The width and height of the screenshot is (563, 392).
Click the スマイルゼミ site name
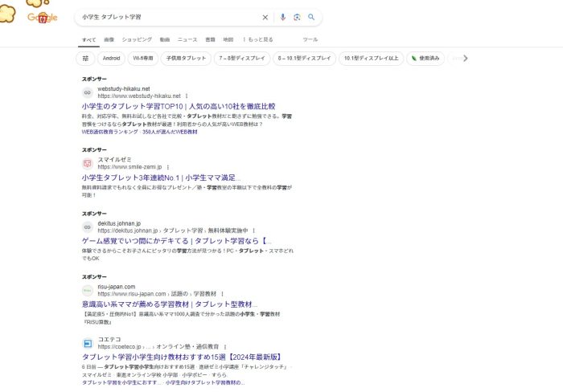[114, 160]
